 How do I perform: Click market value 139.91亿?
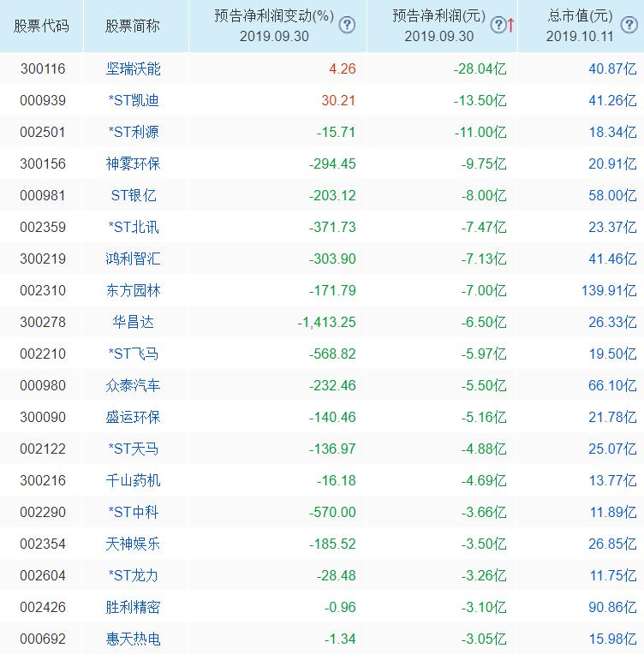coord(609,290)
